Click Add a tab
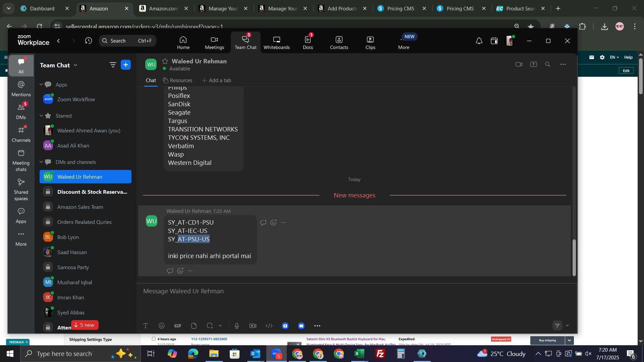 (216, 80)
